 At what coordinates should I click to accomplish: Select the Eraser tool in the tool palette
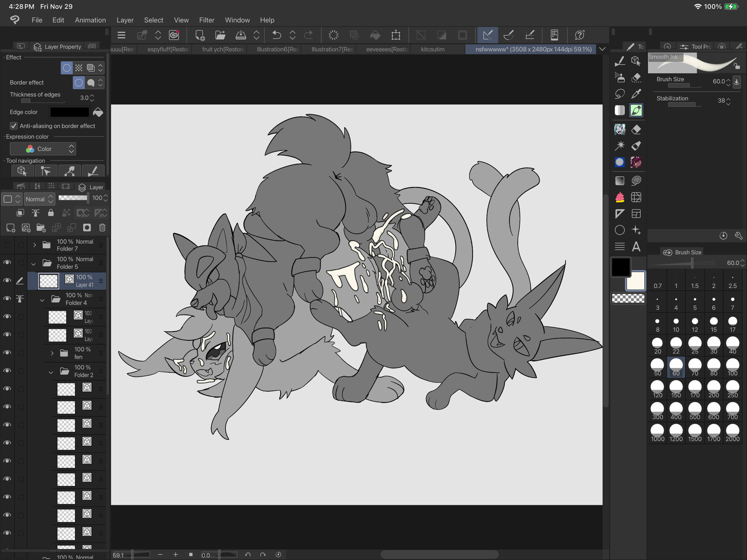point(636,130)
